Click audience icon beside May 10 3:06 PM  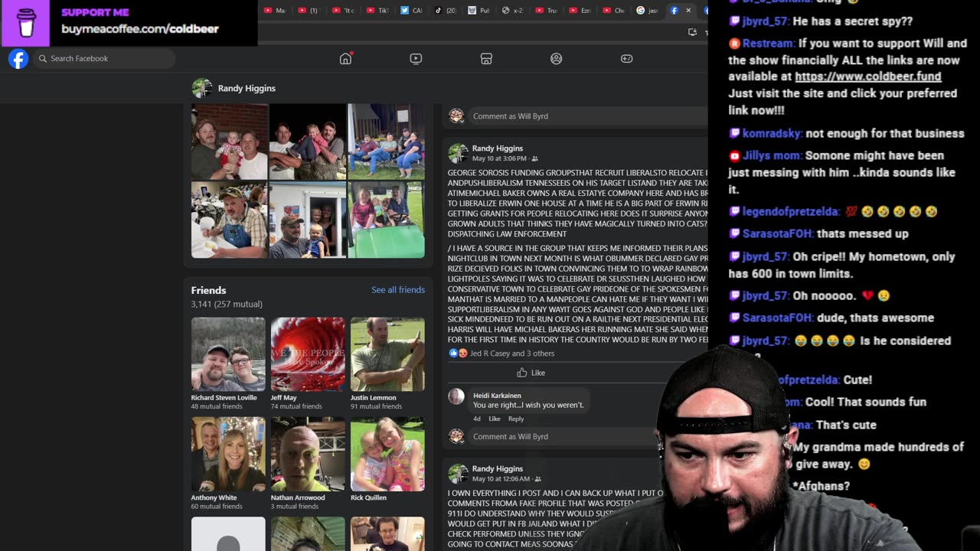point(534,158)
